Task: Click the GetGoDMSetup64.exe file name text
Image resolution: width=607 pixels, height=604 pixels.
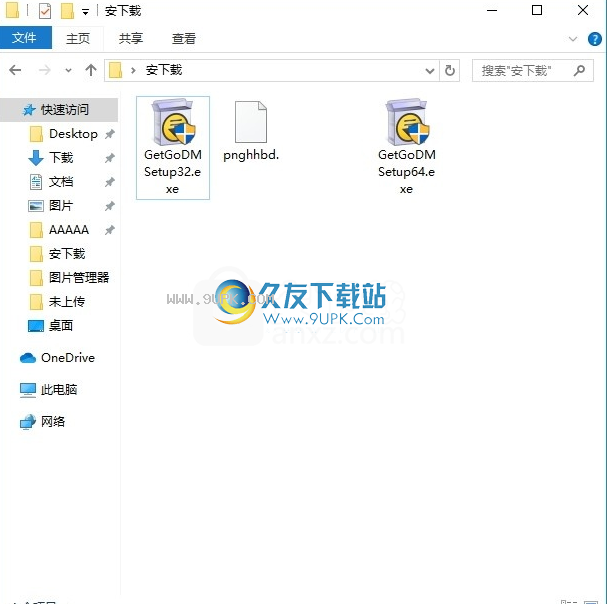Action: (x=406, y=172)
